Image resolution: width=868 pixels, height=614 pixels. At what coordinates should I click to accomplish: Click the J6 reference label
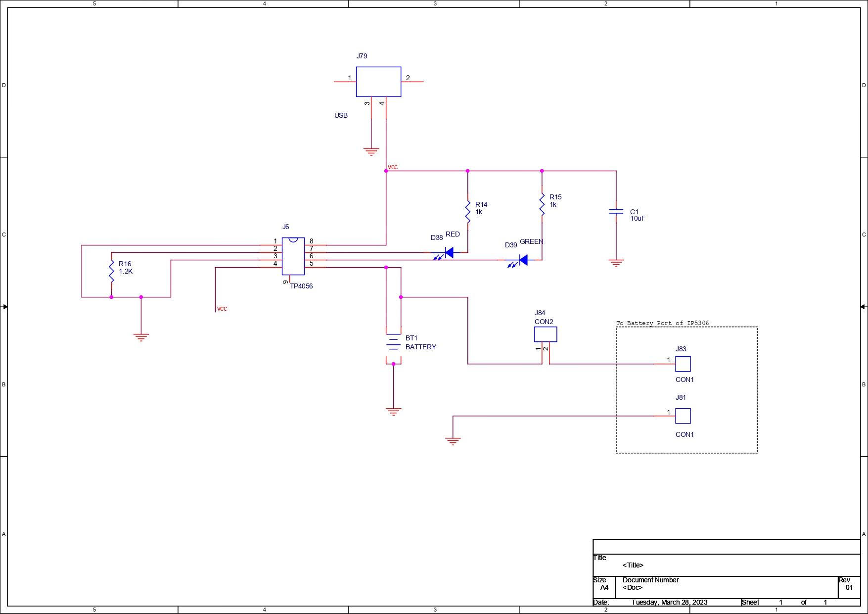click(286, 227)
